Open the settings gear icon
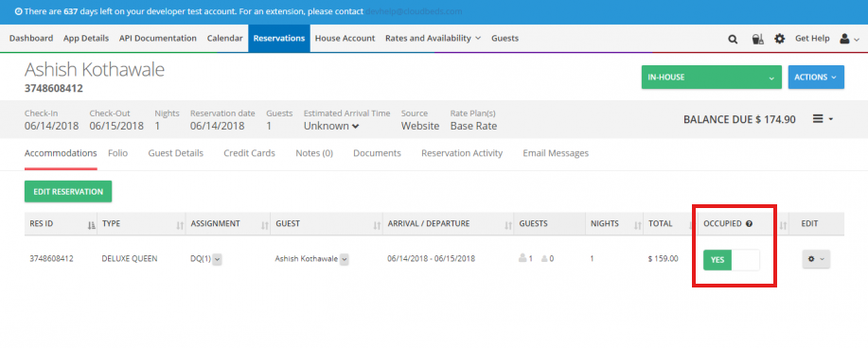 pyautogui.click(x=779, y=39)
